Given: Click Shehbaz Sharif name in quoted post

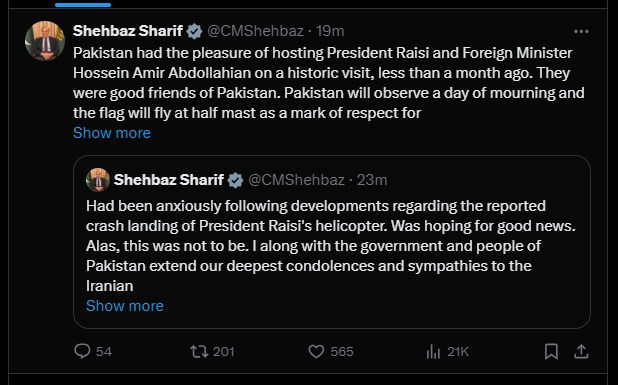Looking at the screenshot, I should 169,180.
